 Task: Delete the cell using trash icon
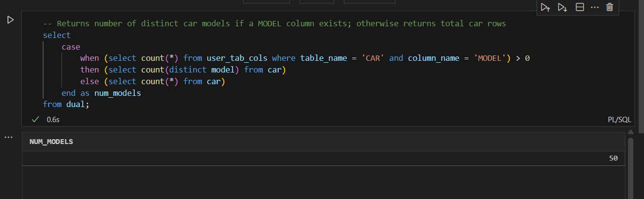pyautogui.click(x=609, y=7)
